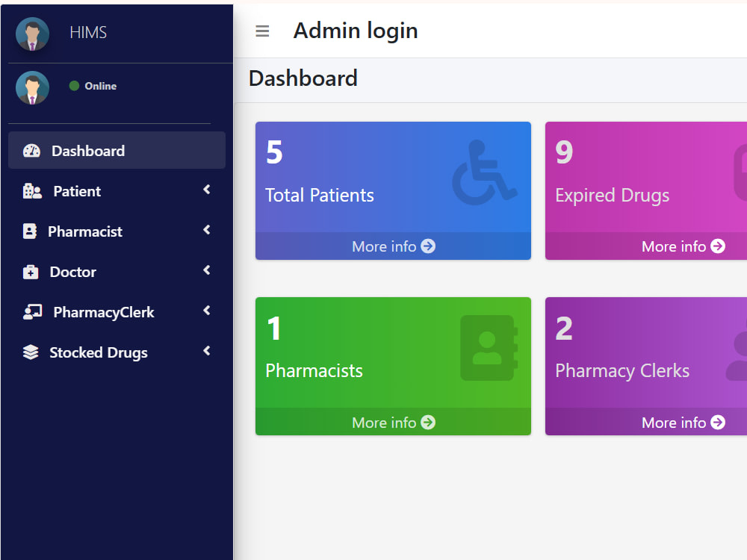Open More info for Pharmacists
The image size is (747, 560).
(393, 422)
